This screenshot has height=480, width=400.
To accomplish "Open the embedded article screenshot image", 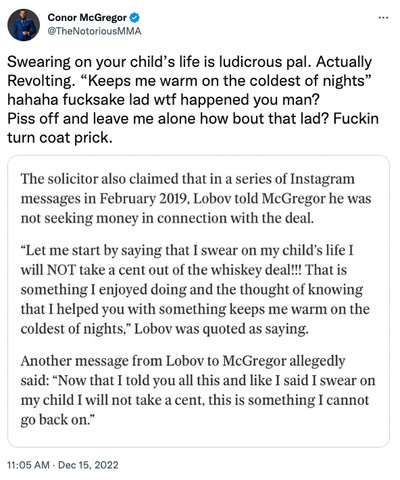I will coord(199,301).
